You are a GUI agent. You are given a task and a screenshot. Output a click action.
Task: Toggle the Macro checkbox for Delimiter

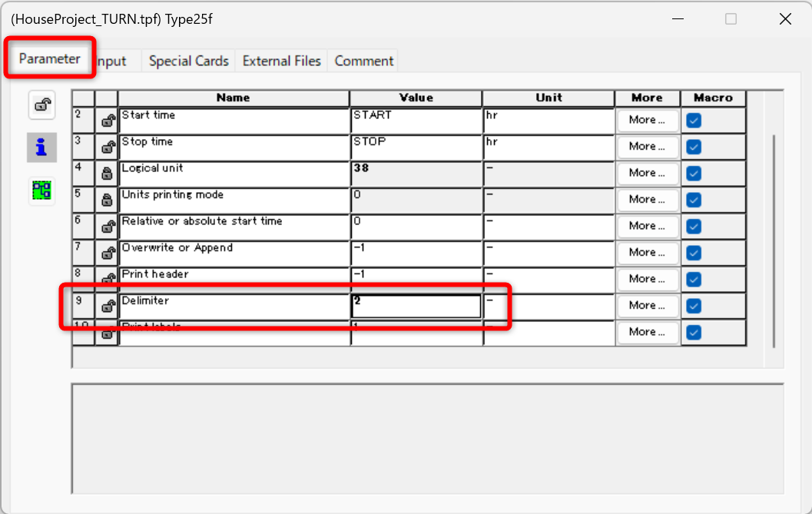pyautogui.click(x=694, y=306)
